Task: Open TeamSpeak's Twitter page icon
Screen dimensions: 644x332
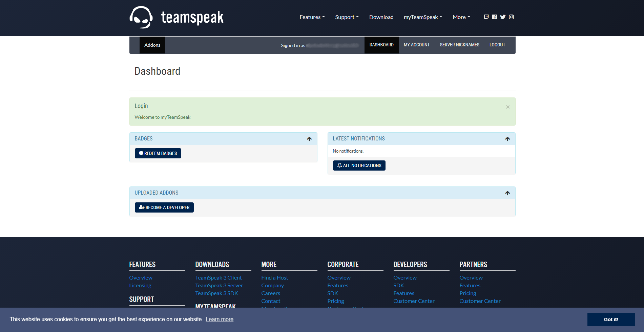Action: click(503, 17)
